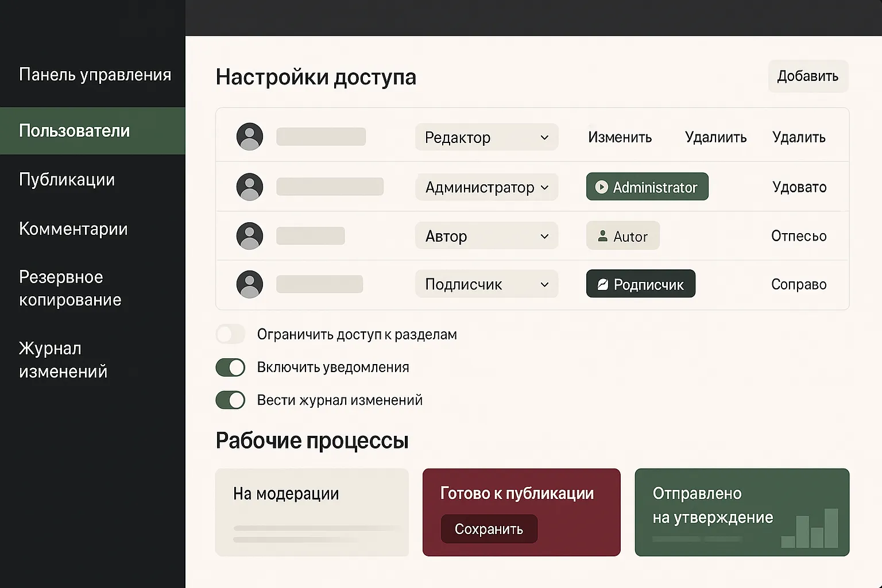
Task: Open the На модерации card
Action: click(x=312, y=512)
